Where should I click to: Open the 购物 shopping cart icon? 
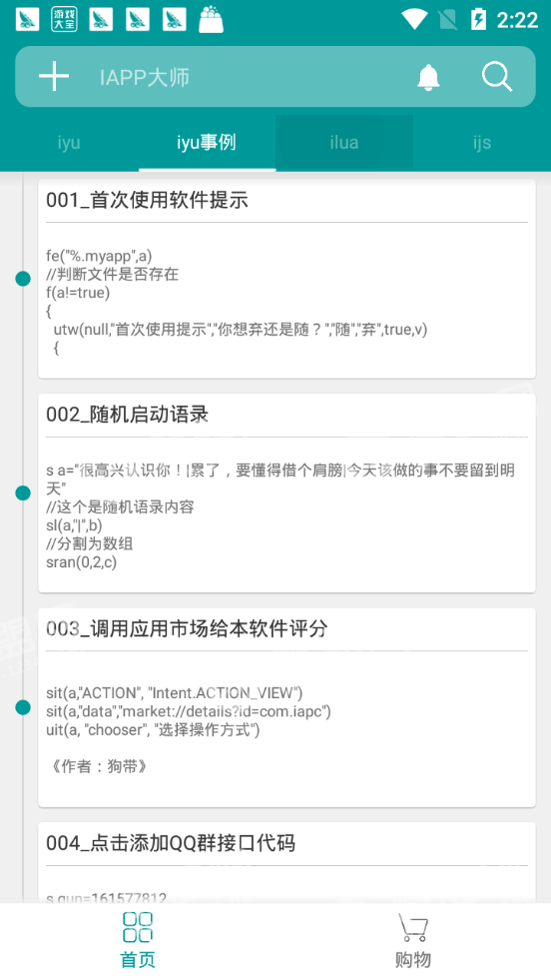(413, 927)
